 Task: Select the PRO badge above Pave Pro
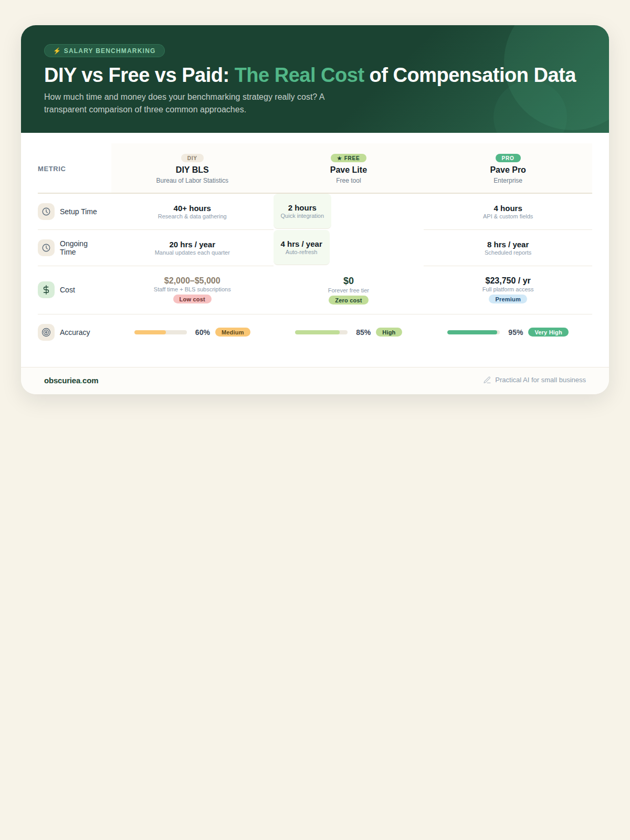click(x=508, y=158)
